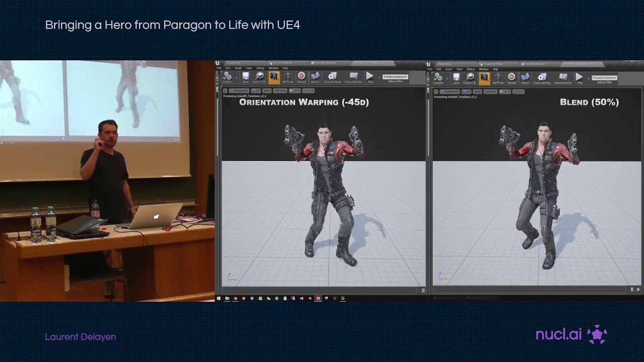Open View menu in right editor
The height and width of the screenshot is (362, 644).
pos(459,69)
